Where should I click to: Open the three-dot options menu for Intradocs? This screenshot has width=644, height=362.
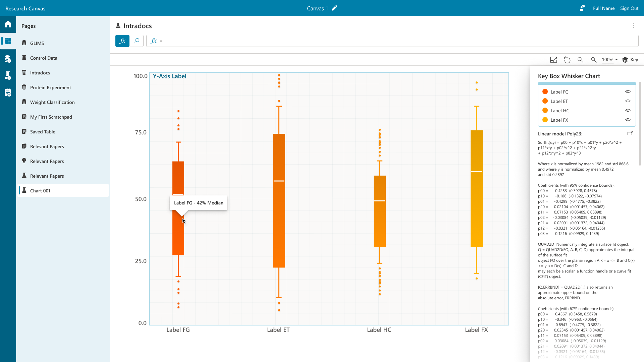(633, 25)
